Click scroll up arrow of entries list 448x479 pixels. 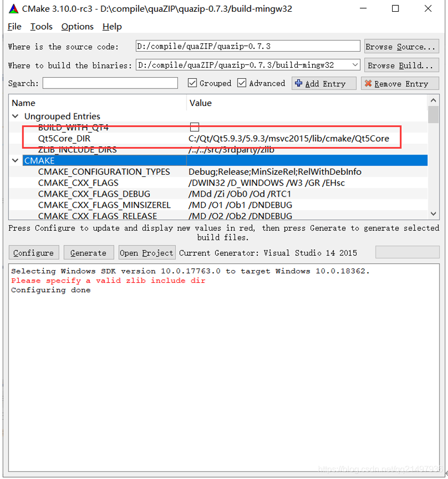tap(433, 100)
